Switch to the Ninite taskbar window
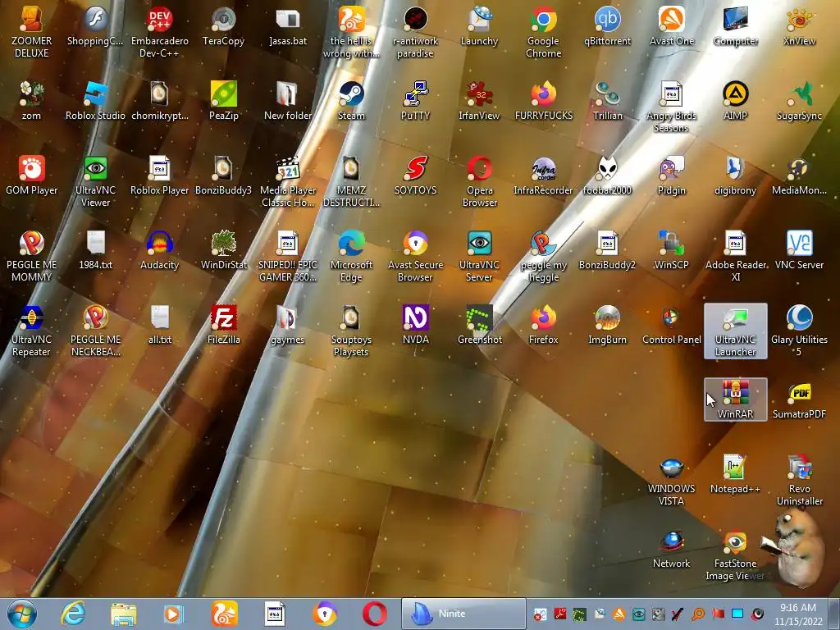This screenshot has width=840, height=630. tap(463, 614)
